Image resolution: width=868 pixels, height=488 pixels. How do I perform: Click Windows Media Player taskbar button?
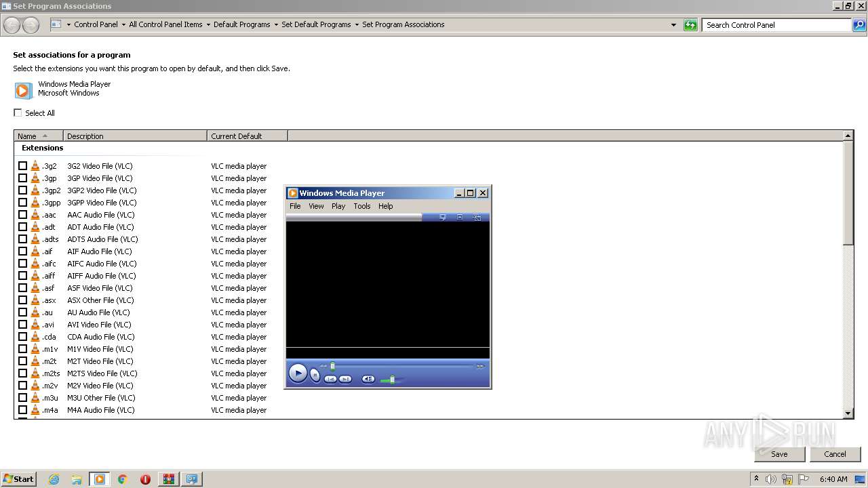click(x=100, y=479)
